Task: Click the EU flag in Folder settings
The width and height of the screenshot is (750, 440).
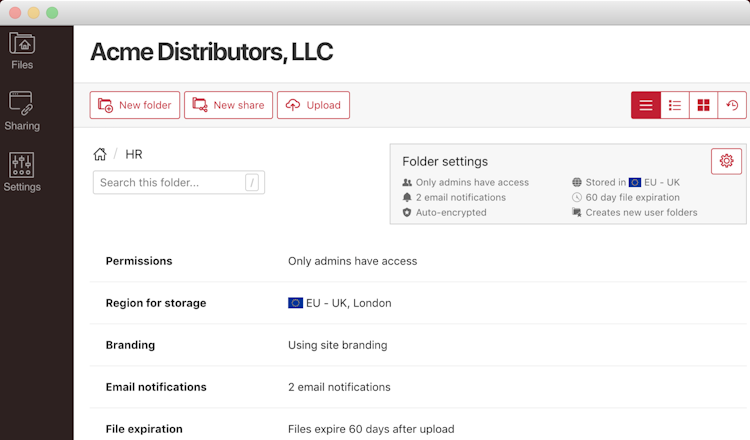Action: (635, 182)
